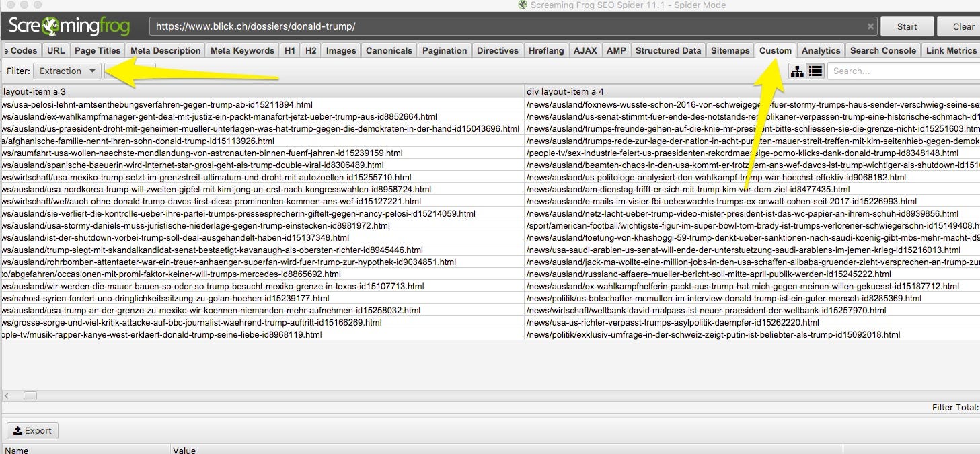Click the sex-industrie id8348148 cell
The image size is (980, 454).
tap(752, 153)
